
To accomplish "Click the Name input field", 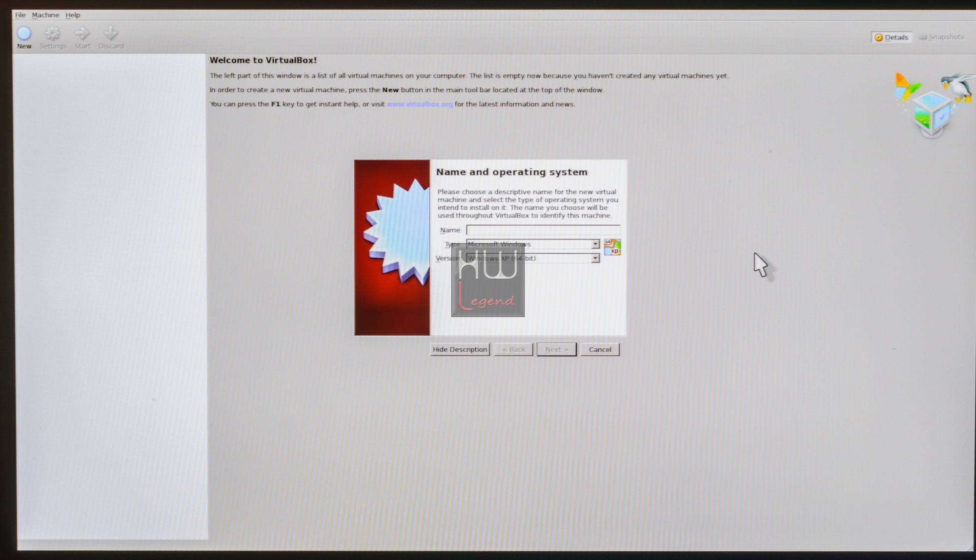I will [x=543, y=230].
